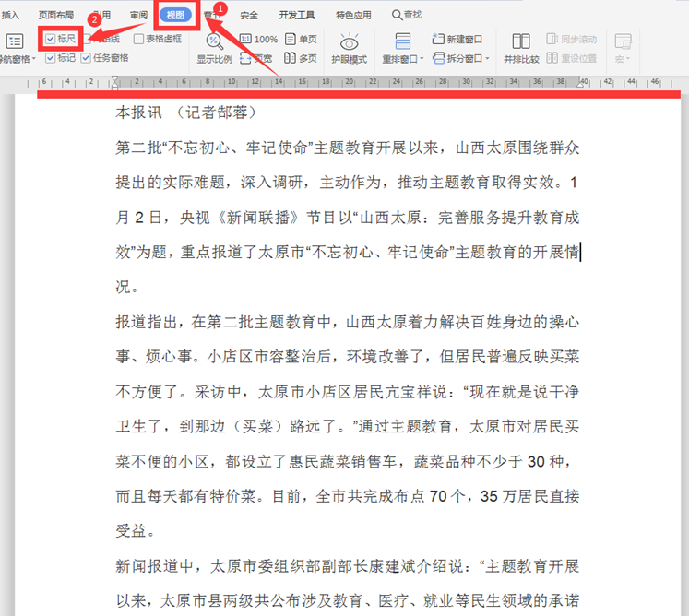
Task: Toggle the 任务窗格 checkbox
Action: coord(86,58)
